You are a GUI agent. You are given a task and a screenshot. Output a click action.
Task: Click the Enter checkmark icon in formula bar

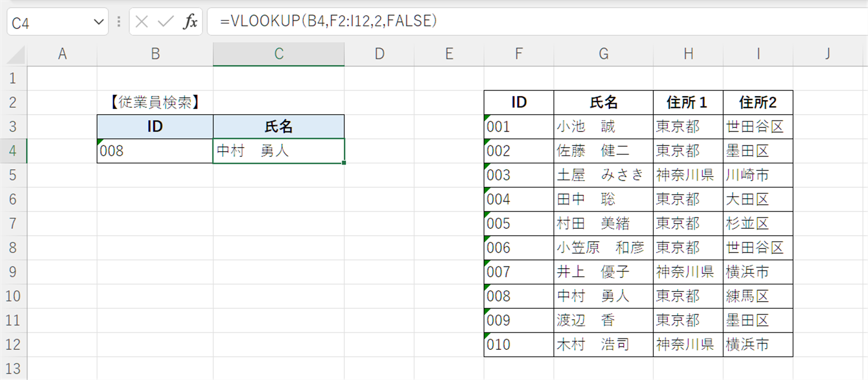pyautogui.click(x=167, y=21)
